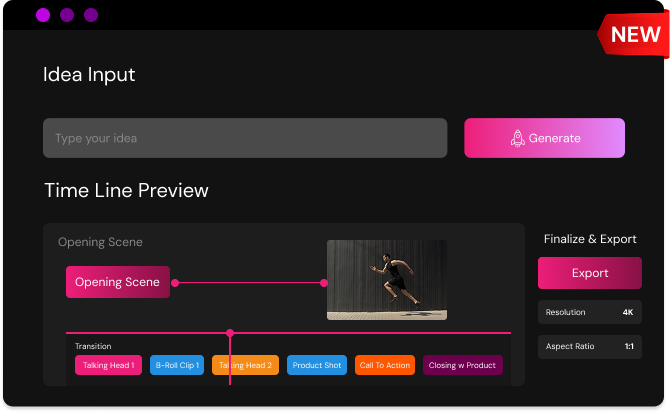Click the timeline playhead marker
671x413 pixels.
230,332
